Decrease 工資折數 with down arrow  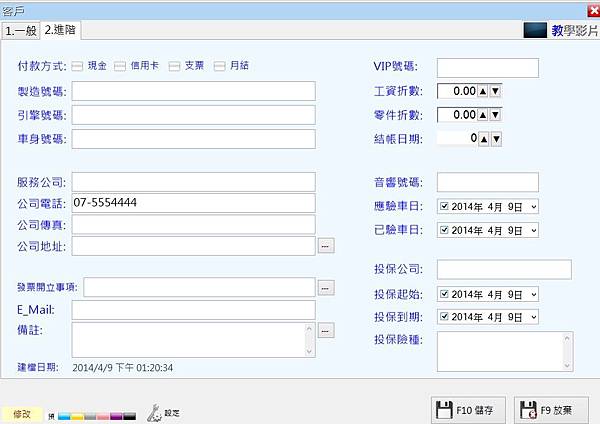coord(496,91)
